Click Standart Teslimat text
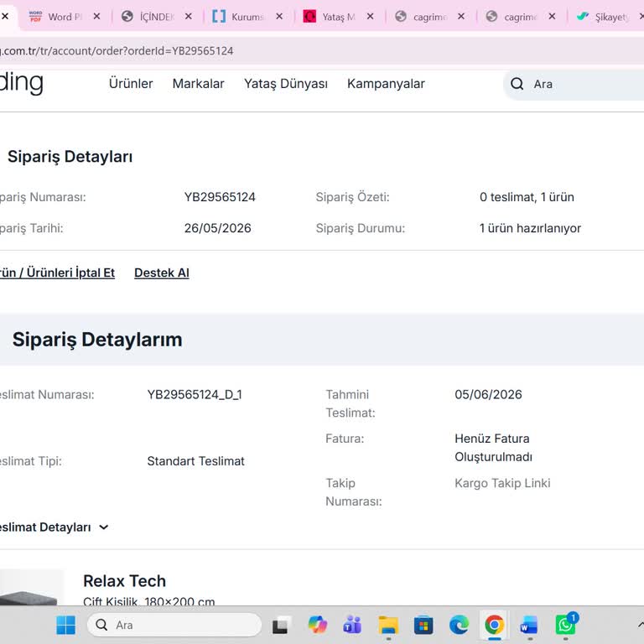The height and width of the screenshot is (644, 644). point(196,461)
